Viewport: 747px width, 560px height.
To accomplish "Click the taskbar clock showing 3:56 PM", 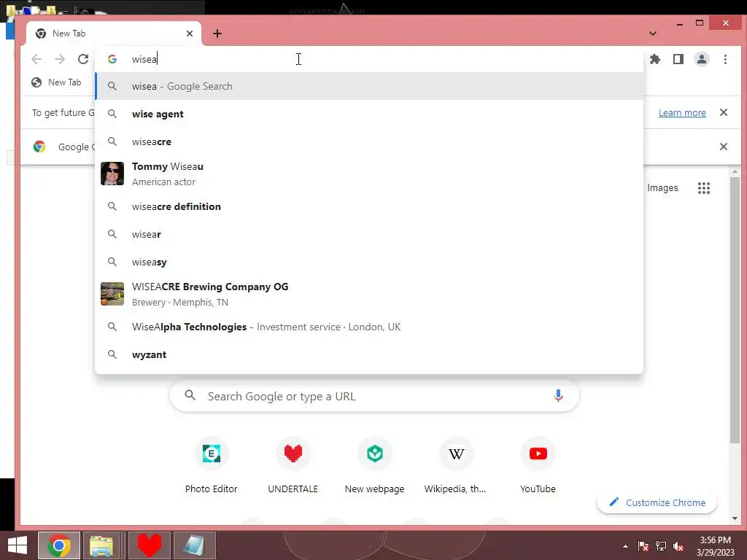I will [x=715, y=546].
